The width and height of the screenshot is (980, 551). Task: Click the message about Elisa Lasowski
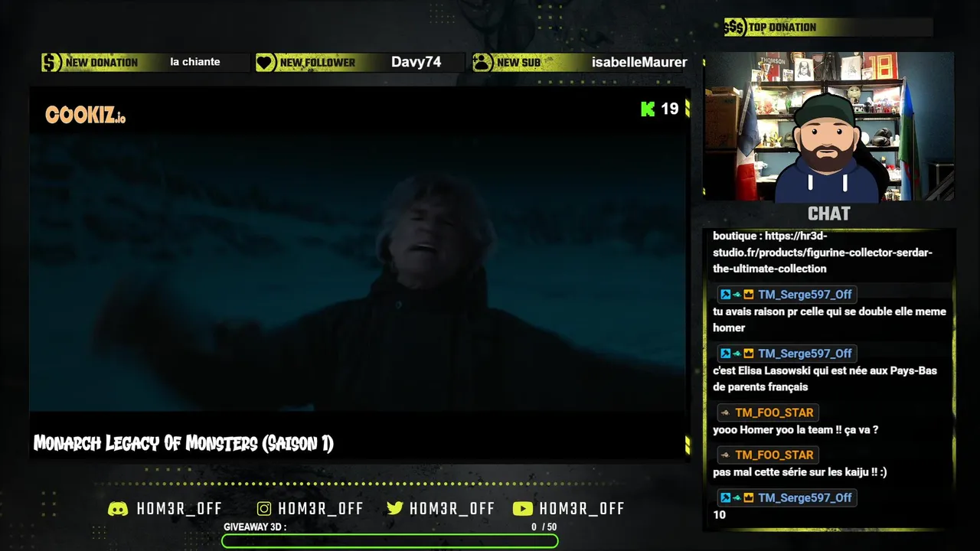[x=825, y=379]
